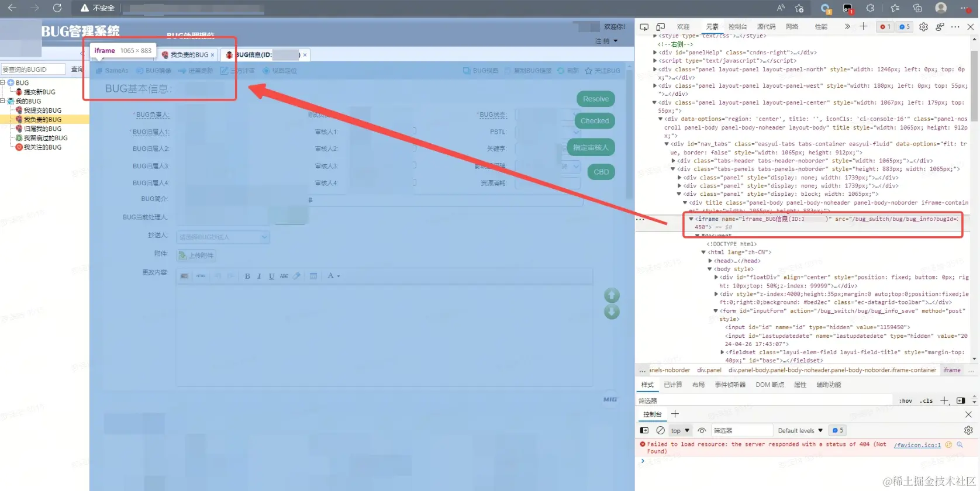This screenshot has height=491, width=980.
Task: Open the 已计算 styles sub-tab
Action: click(x=673, y=385)
